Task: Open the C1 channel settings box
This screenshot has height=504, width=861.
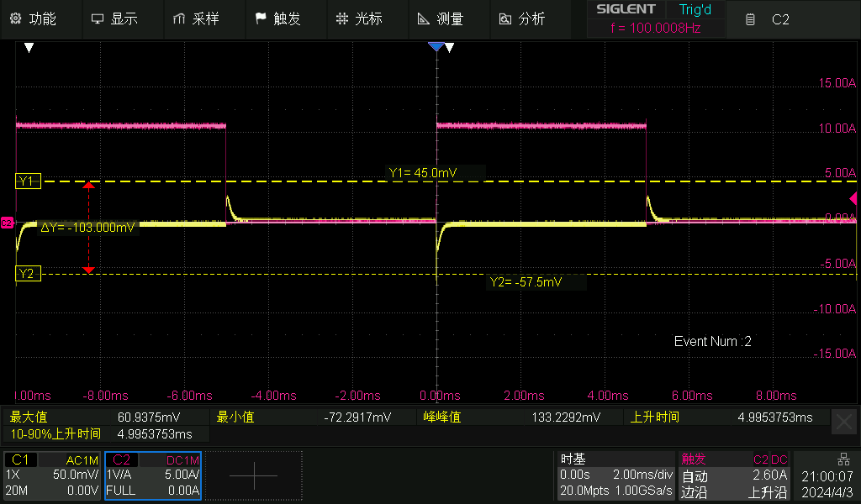Action: click(x=52, y=475)
